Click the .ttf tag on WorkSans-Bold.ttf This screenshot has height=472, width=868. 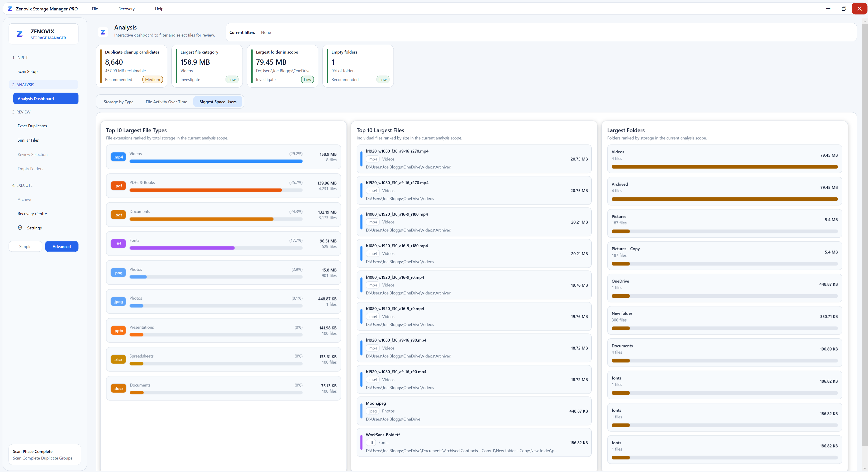(371, 442)
